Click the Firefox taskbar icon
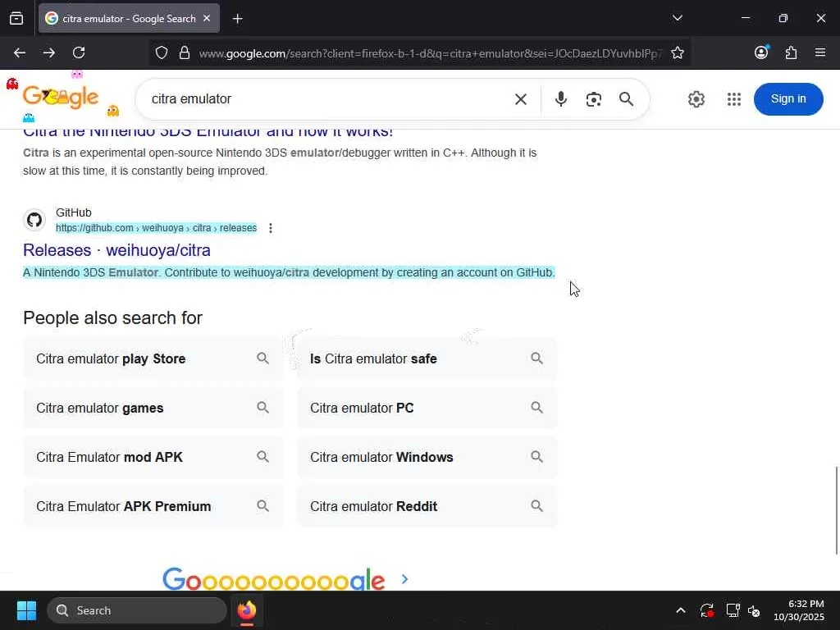 (x=247, y=610)
